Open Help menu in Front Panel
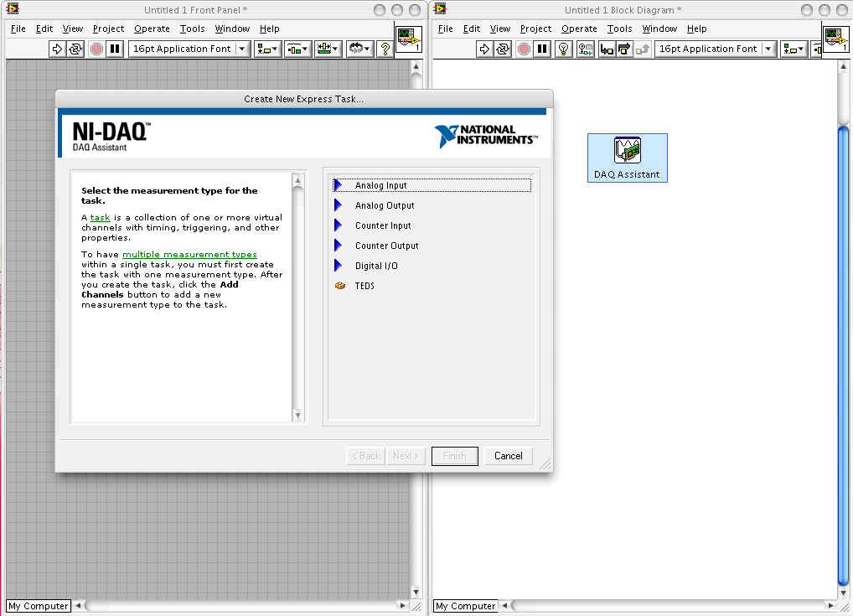Image resolution: width=853 pixels, height=616 pixels. click(x=269, y=28)
